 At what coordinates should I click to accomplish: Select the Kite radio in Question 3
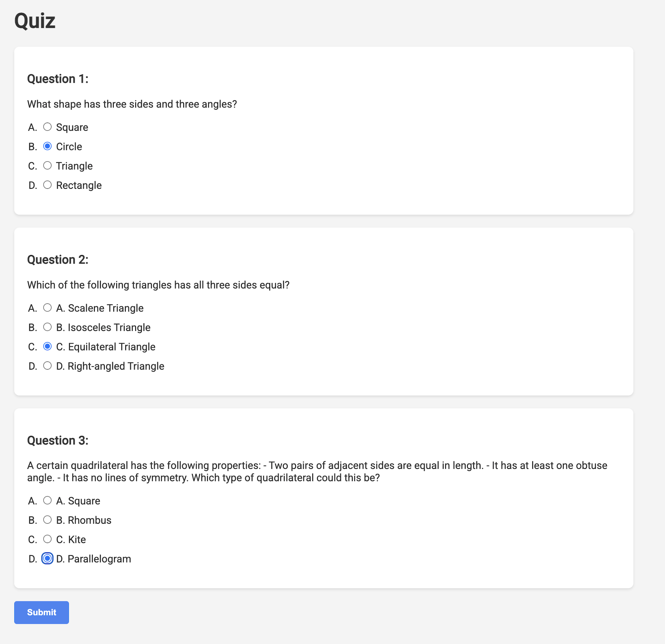point(48,539)
